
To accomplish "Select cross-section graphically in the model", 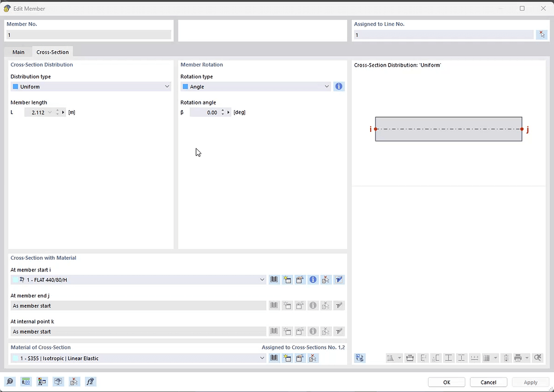I will point(326,280).
